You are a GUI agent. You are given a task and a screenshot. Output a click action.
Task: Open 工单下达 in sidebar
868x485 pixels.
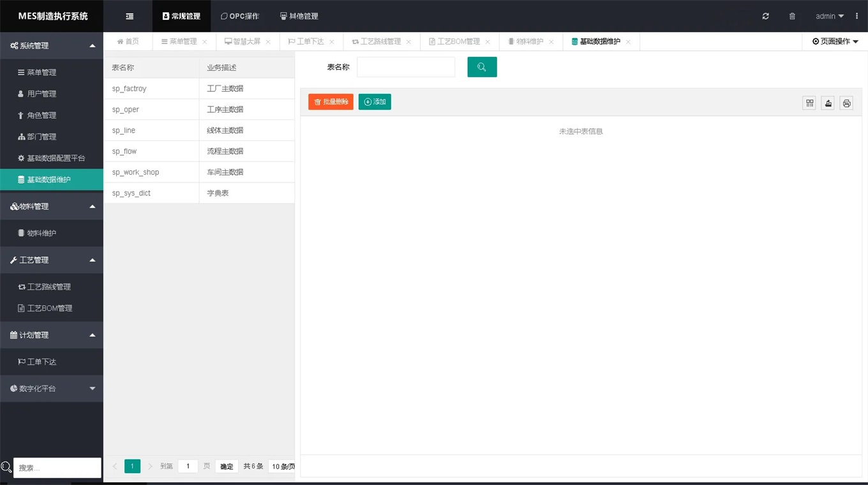click(52, 362)
